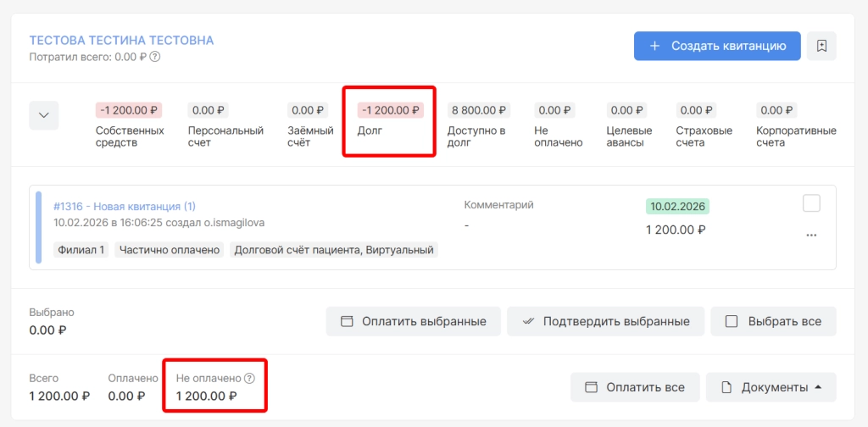Image resolution: width=868 pixels, height=427 pixels.
Task: Click the Собственных средств amount badge
Action: pyautogui.click(x=129, y=110)
